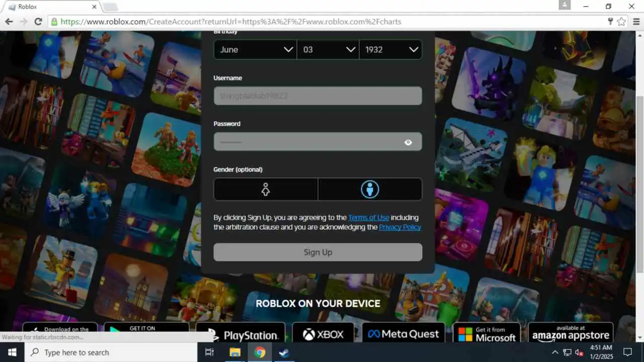The height and width of the screenshot is (362, 644).
Task: Click the Chrome profile avatar button
Action: (x=565, y=5)
